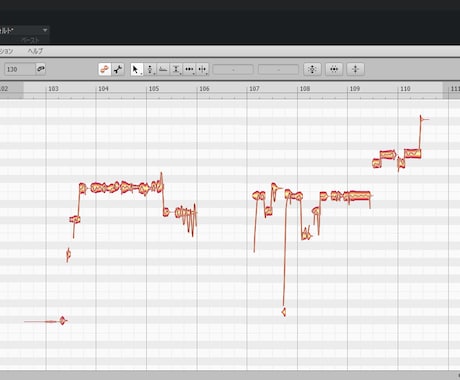Select the Timing tool
Screen dimensions: 460x380
[189, 69]
